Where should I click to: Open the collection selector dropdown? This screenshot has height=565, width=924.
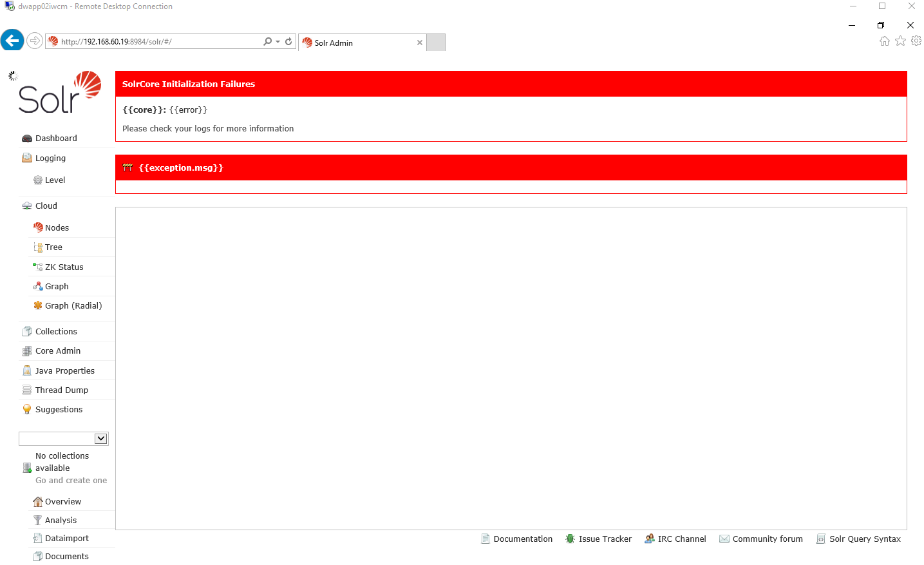64,439
